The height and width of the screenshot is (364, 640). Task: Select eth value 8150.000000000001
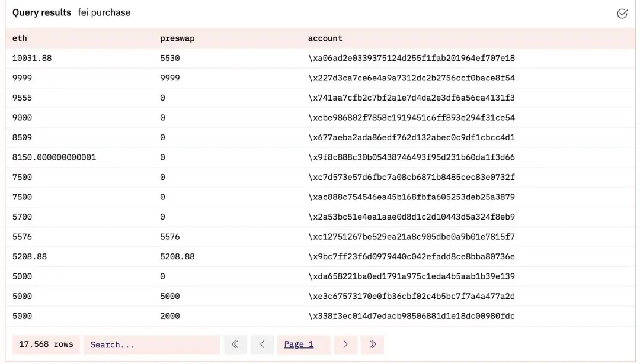[54, 157]
